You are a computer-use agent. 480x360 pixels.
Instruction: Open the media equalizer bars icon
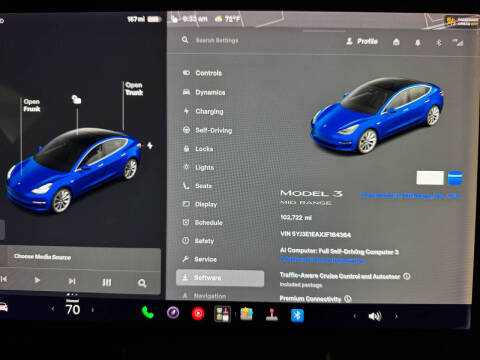107,282
